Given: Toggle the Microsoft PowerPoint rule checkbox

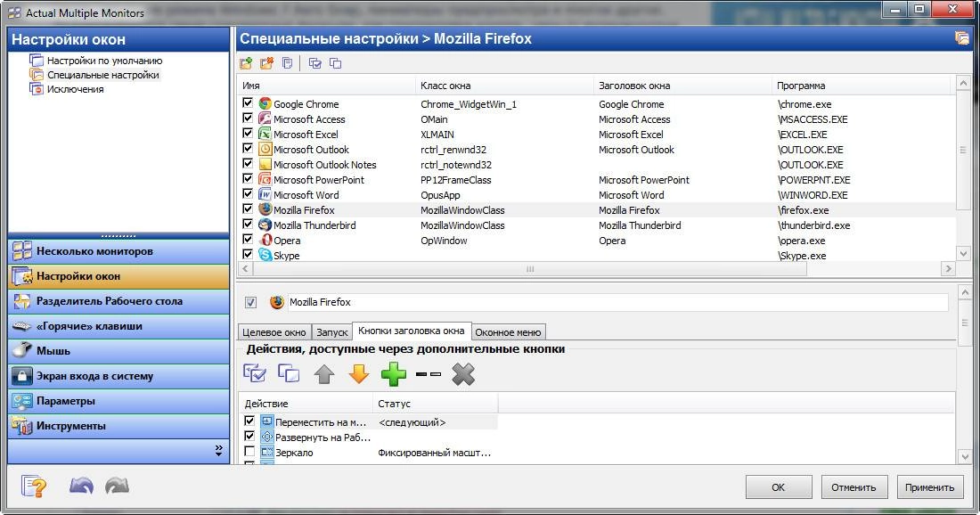Looking at the screenshot, I should [249, 179].
